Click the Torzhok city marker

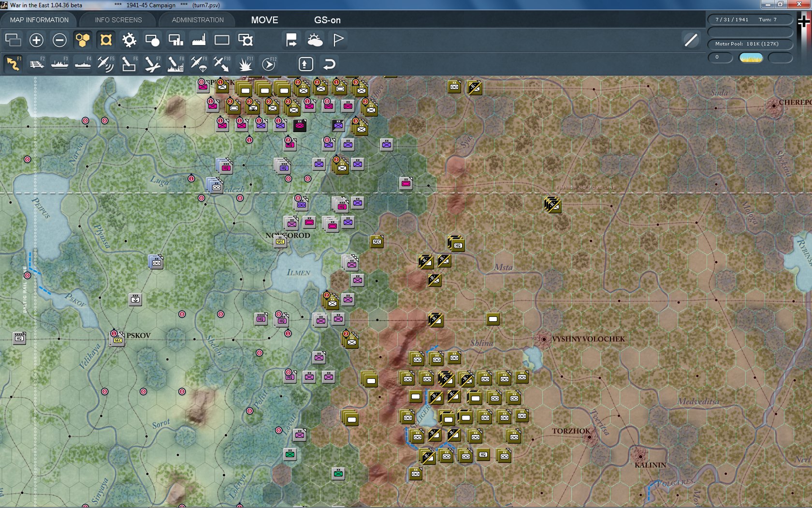click(x=589, y=437)
